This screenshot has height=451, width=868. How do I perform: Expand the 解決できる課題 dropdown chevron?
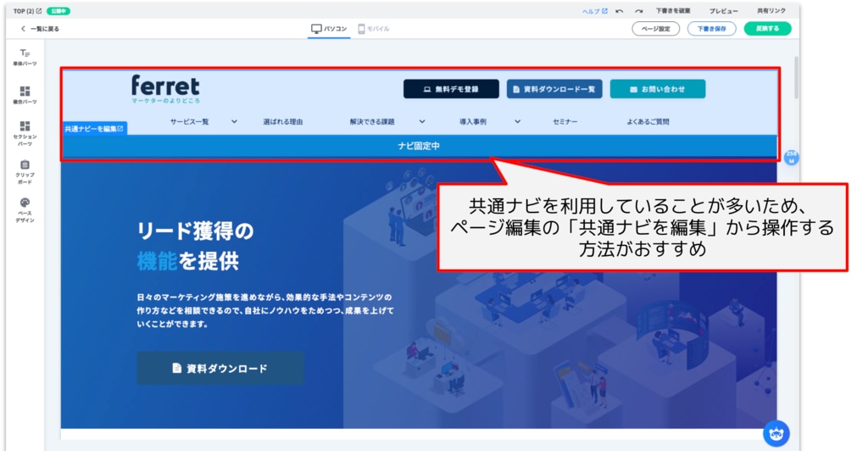[421, 121]
